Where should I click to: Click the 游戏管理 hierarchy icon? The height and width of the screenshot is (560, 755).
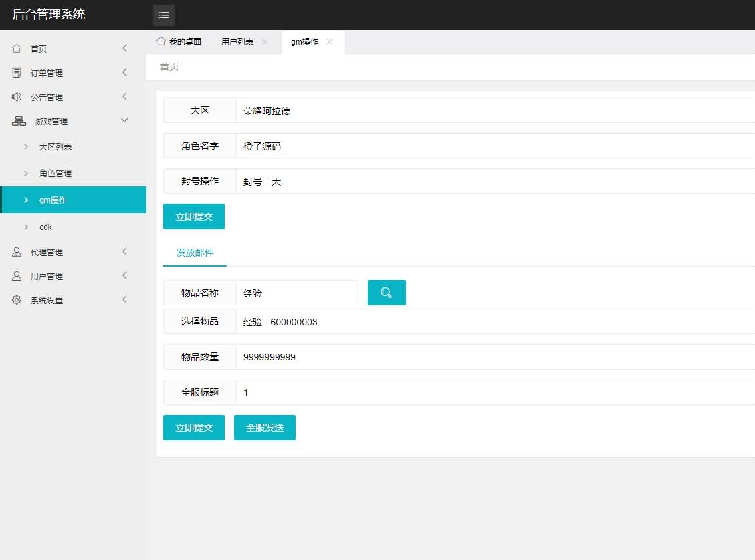point(19,121)
